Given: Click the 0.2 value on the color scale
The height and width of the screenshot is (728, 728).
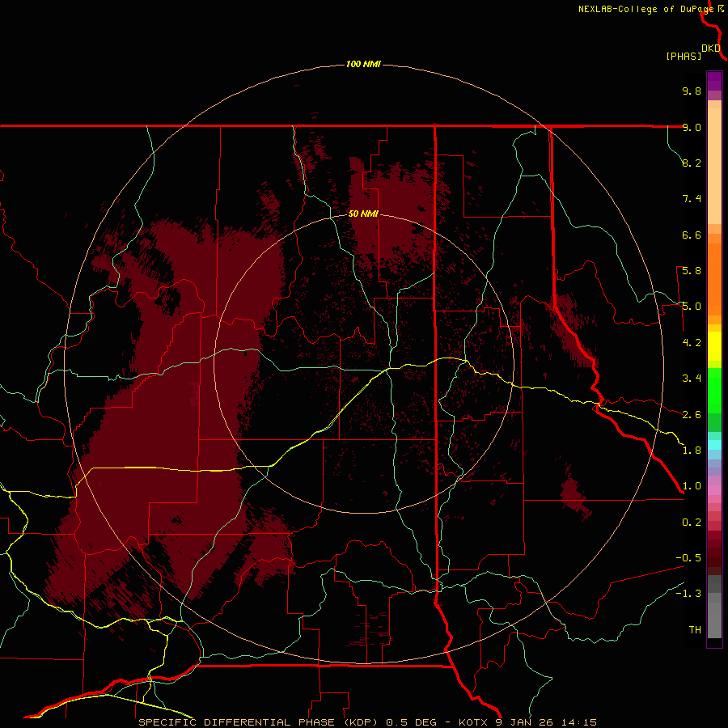Looking at the screenshot, I should [692, 523].
